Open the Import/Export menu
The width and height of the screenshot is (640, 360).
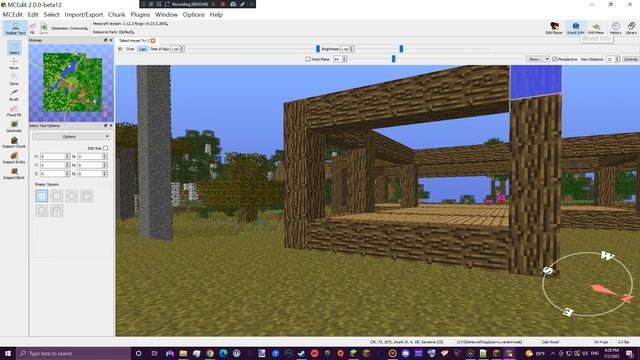tap(84, 15)
